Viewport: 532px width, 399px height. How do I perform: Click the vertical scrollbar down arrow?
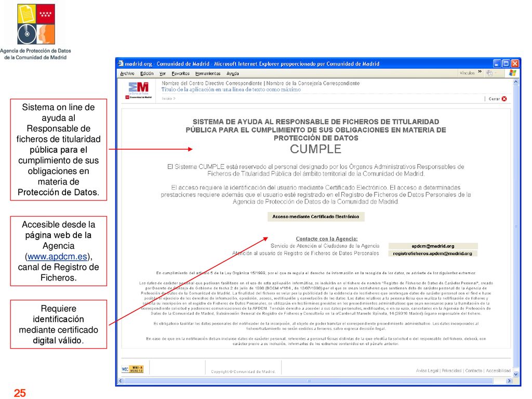click(x=516, y=375)
